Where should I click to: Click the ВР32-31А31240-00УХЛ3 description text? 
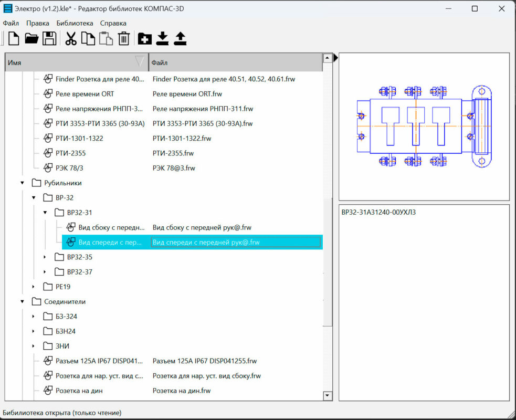(x=379, y=212)
